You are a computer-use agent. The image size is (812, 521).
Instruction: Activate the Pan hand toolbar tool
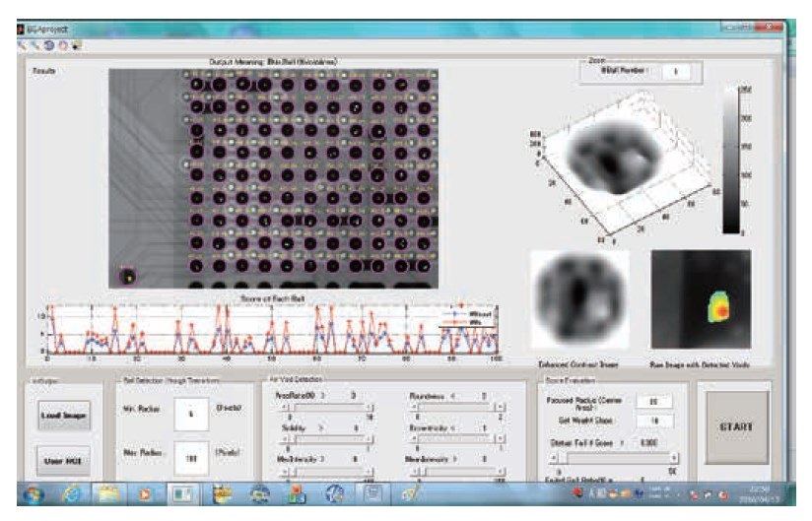point(63,45)
